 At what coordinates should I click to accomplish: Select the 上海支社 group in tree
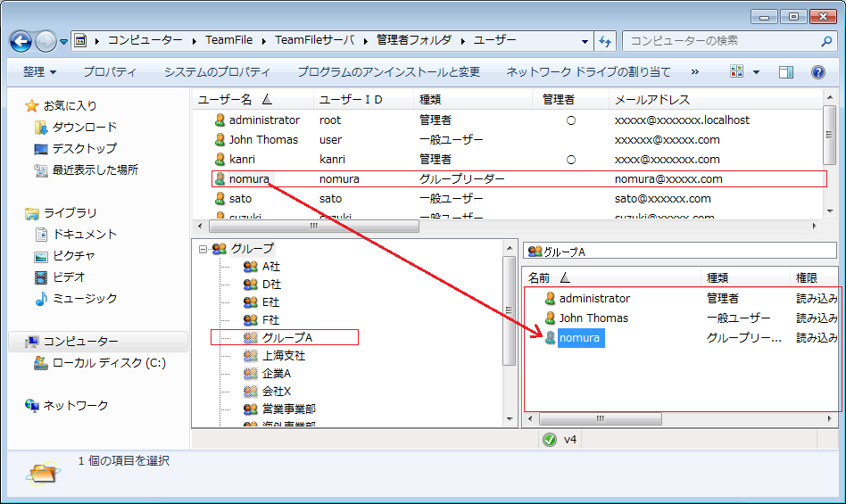pos(283,356)
